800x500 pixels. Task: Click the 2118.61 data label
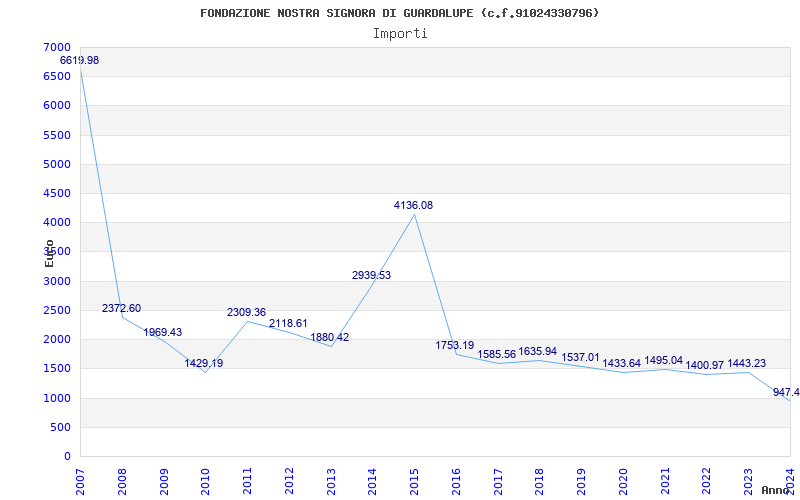pos(288,323)
